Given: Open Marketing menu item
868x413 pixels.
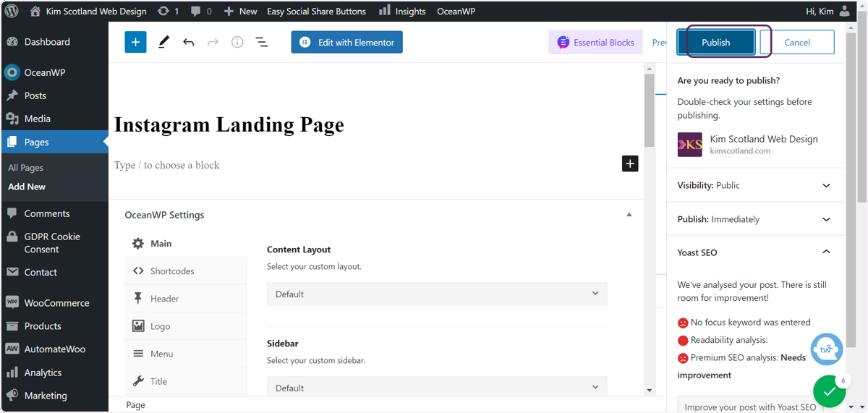Looking at the screenshot, I should pyautogui.click(x=54, y=396).
